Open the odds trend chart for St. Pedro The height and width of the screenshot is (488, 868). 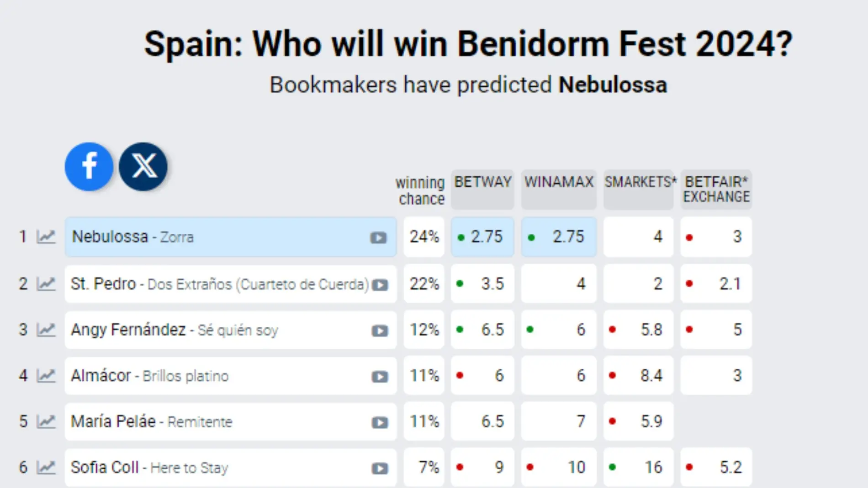click(x=46, y=283)
